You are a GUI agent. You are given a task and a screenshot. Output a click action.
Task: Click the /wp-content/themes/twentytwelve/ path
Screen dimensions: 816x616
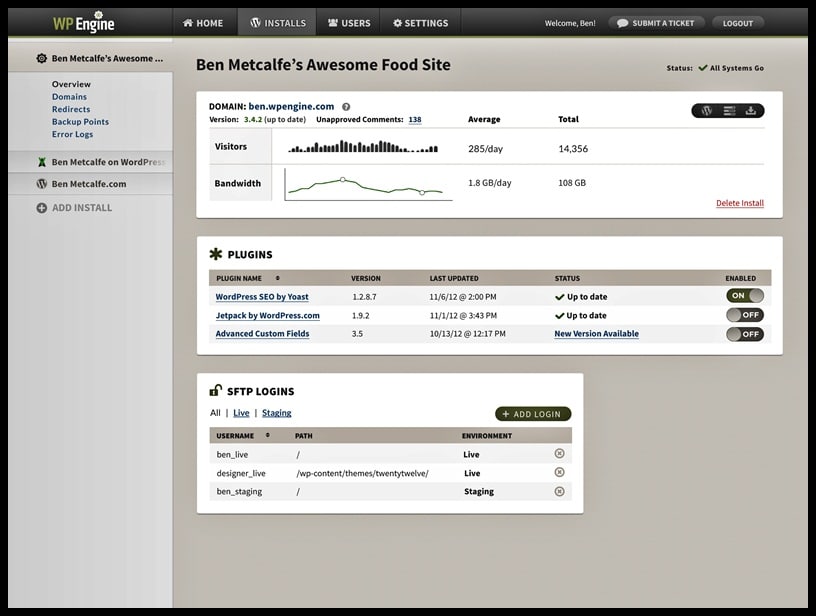pos(363,473)
